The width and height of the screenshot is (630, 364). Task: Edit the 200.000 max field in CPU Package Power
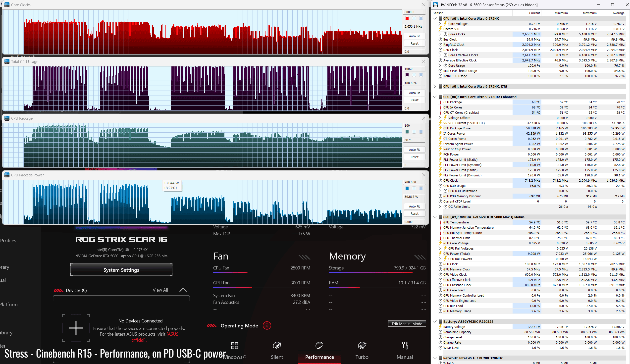[414, 182]
